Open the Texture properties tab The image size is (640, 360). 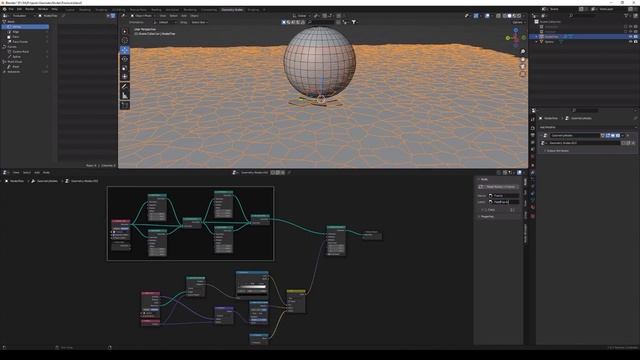[x=533, y=216]
